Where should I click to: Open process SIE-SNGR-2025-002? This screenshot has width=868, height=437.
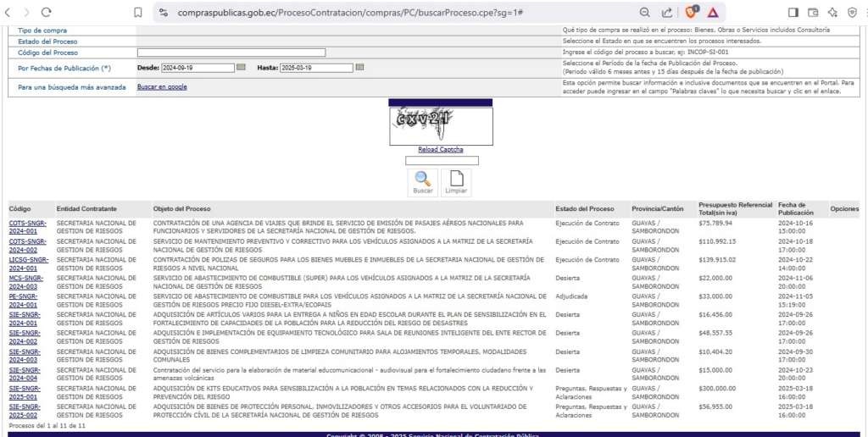[25, 411]
